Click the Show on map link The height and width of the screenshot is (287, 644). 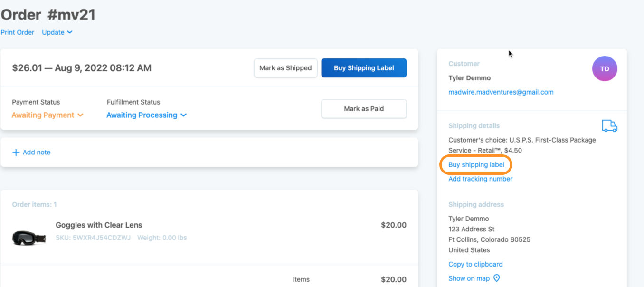pos(469,278)
